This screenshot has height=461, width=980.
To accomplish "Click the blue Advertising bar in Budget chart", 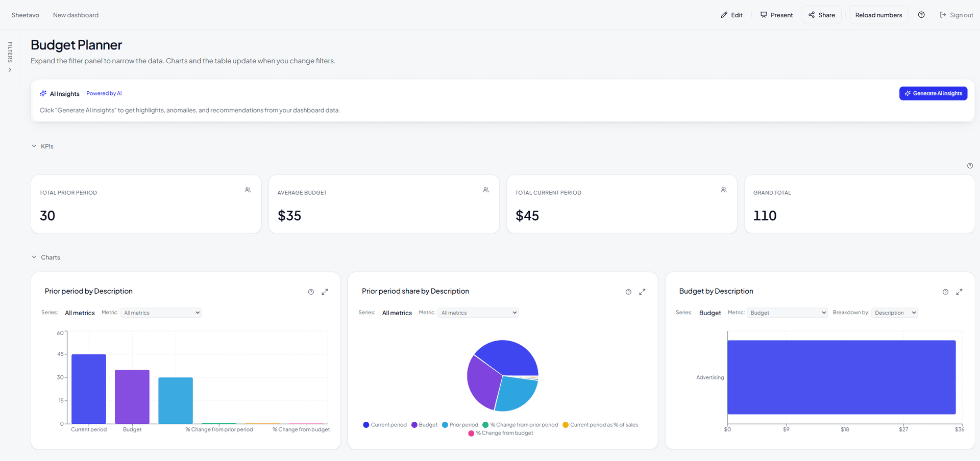I will (x=841, y=377).
